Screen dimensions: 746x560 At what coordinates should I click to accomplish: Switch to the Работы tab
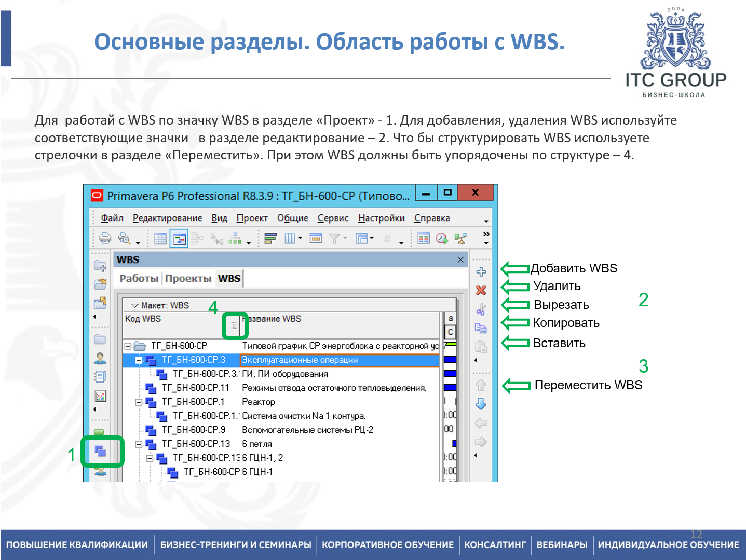click(x=139, y=278)
